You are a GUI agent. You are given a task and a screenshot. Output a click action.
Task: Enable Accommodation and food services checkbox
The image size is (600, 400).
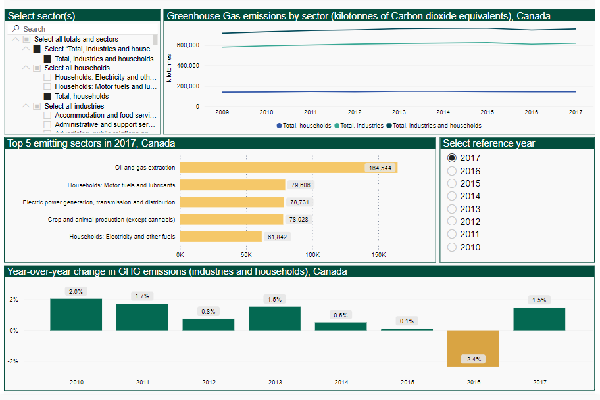[47, 115]
